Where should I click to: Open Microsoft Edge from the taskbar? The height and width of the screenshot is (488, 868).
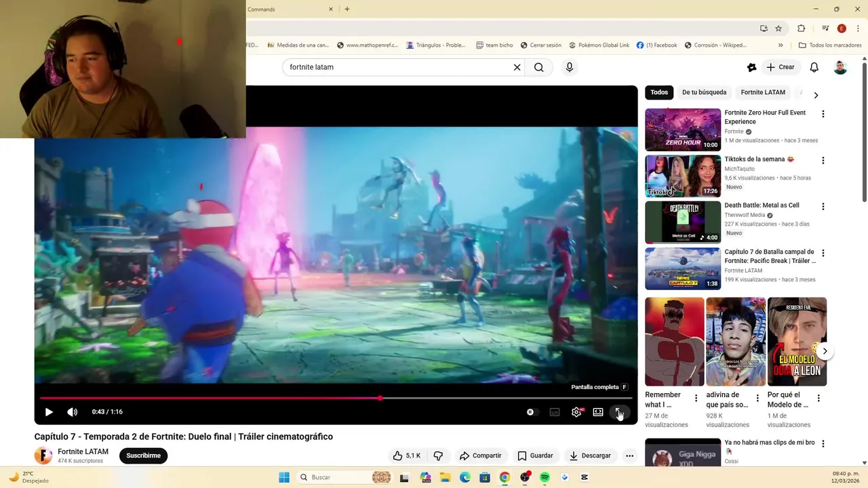465,477
